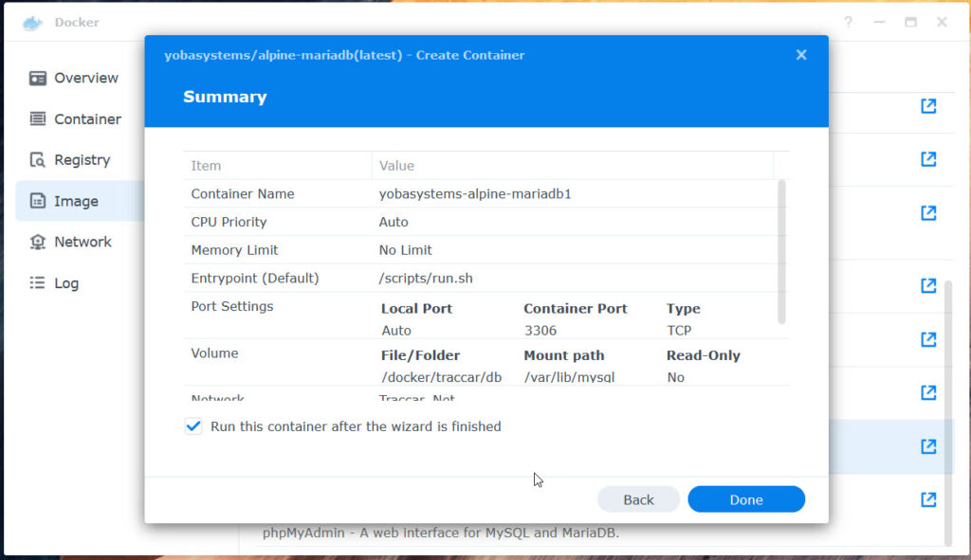The height and width of the screenshot is (560, 971).
Task: Select the /var/lib/mysql mount path
Action: (x=570, y=377)
